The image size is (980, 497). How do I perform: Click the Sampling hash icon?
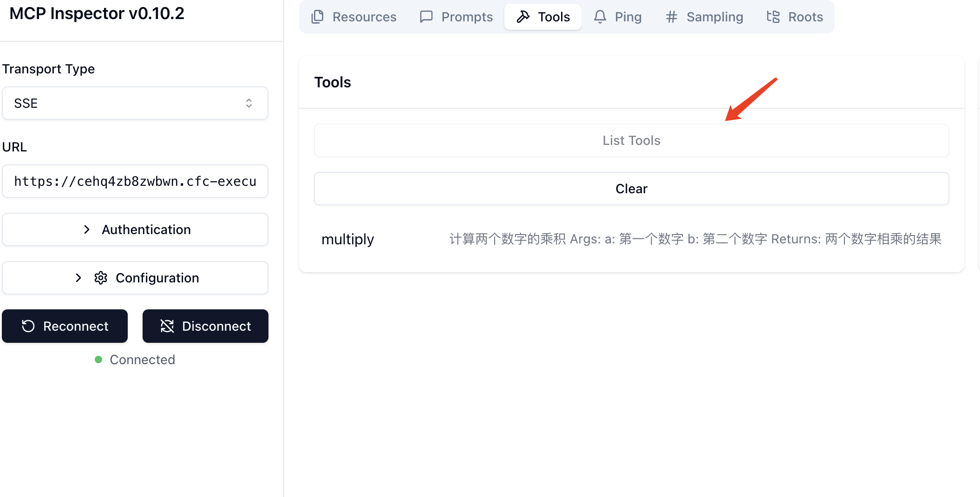point(671,17)
